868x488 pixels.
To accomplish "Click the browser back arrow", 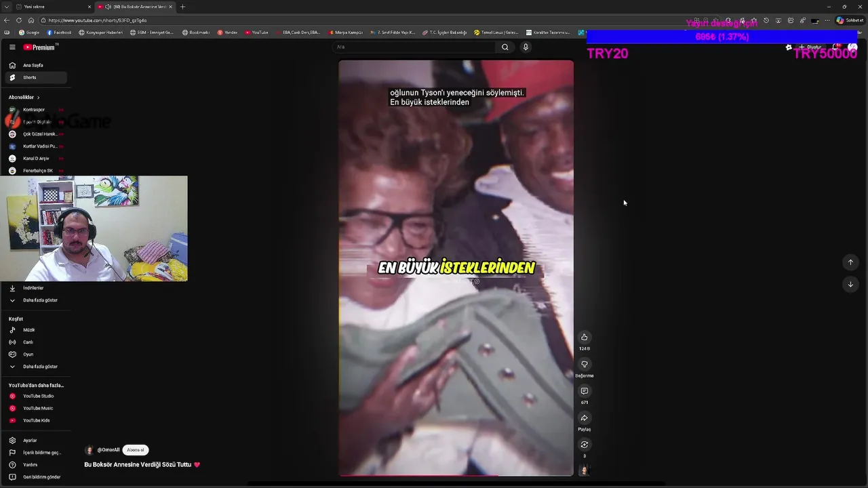I will (7, 20).
